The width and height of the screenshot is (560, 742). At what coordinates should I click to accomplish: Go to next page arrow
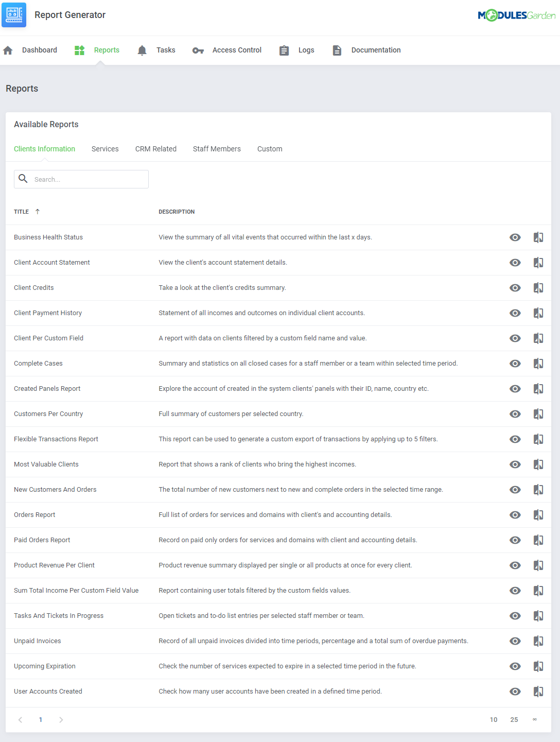pos(61,720)
